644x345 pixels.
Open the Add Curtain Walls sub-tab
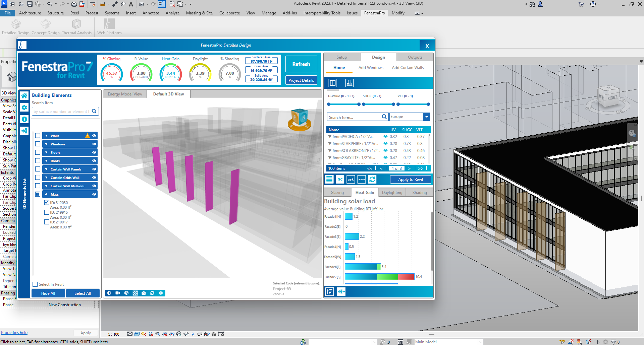(x=408, y=68)
